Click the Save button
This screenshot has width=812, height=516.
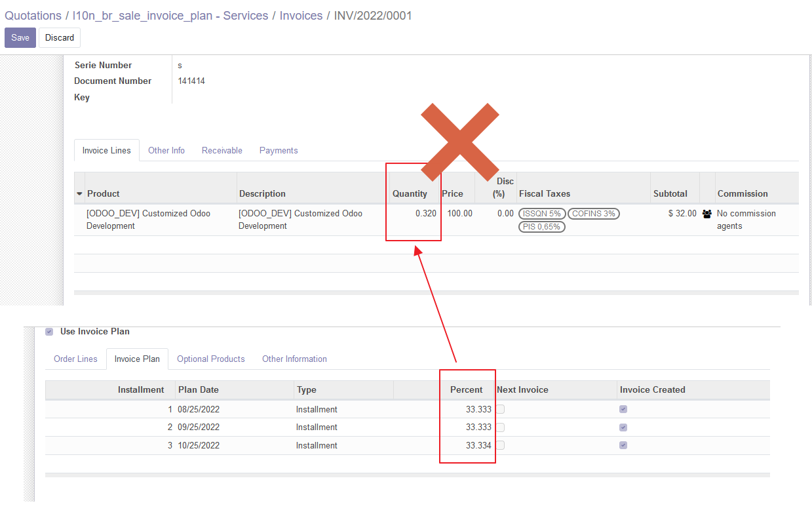(20, 37)
